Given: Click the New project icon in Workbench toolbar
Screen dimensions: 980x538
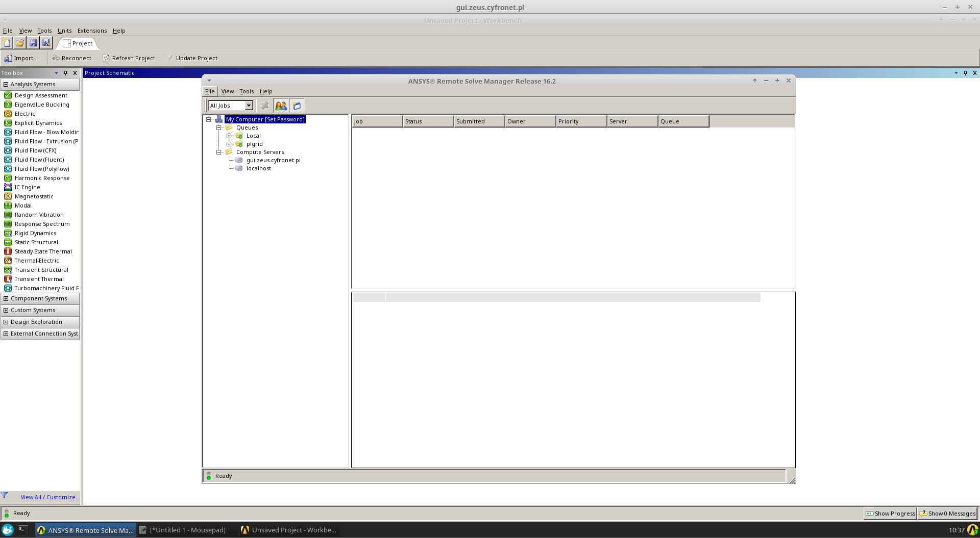Looking at the screenshot, I should (x=7, y=43).
